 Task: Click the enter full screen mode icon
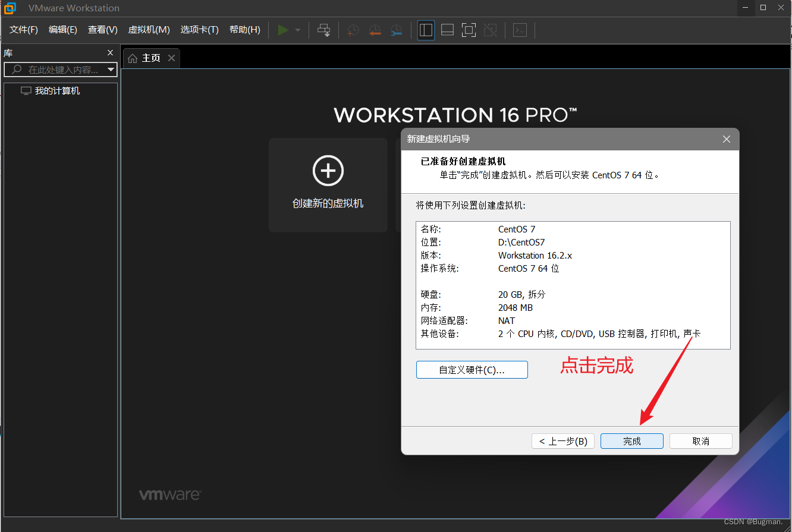click(469, 30)
